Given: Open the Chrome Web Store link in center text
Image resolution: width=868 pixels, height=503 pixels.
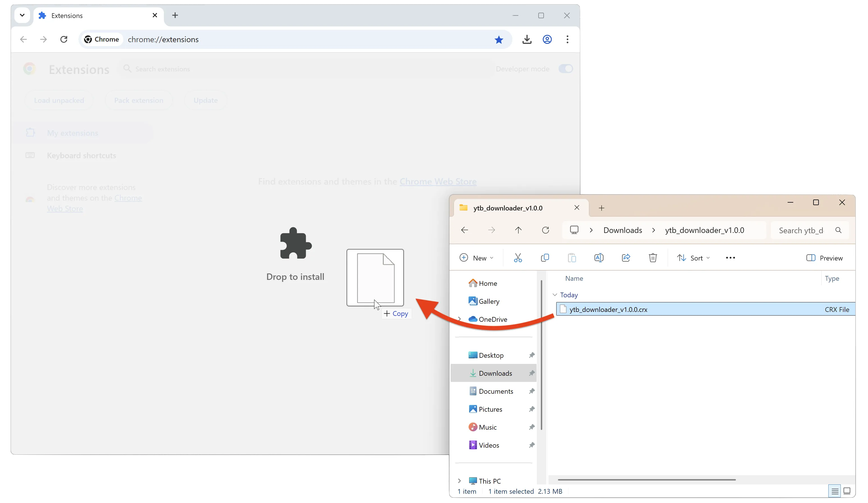Looking at the screenshot, I should tap(438, 182).
